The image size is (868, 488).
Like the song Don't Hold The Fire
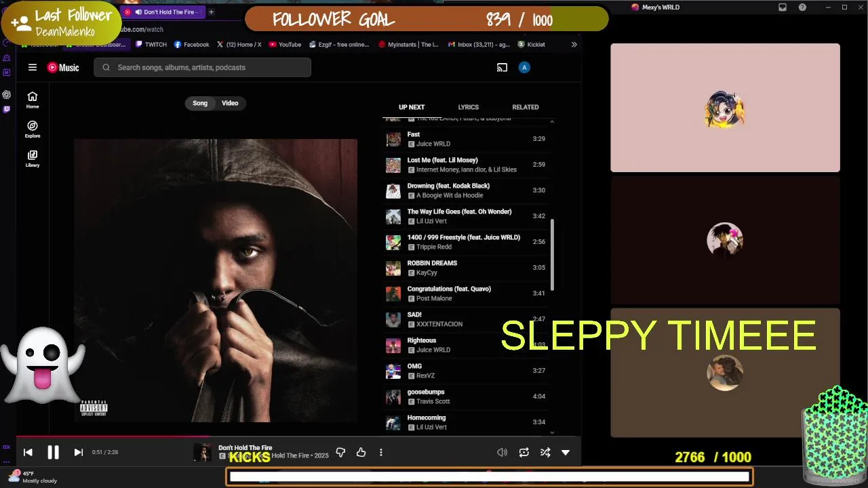pyautogui.click(x=361, y=452)
